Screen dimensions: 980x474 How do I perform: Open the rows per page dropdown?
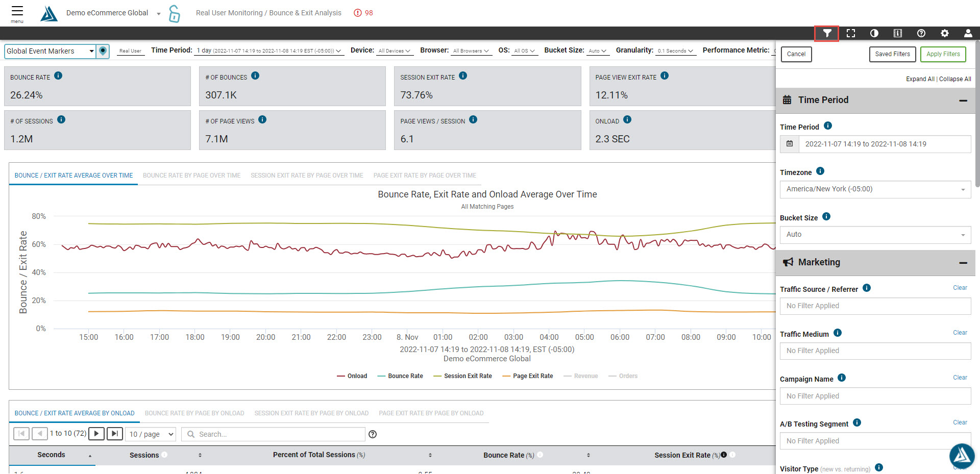151,434
